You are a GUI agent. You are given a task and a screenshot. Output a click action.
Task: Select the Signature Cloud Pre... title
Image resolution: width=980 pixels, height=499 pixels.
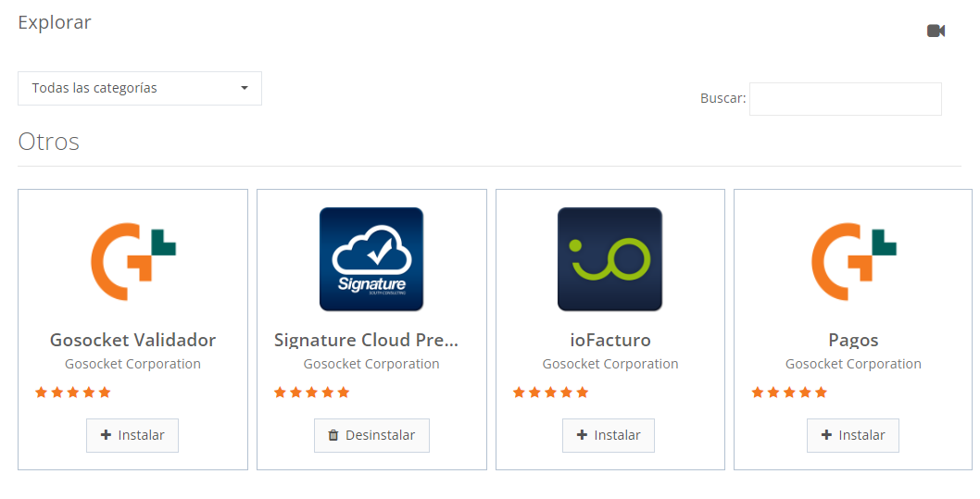point(366,340)
